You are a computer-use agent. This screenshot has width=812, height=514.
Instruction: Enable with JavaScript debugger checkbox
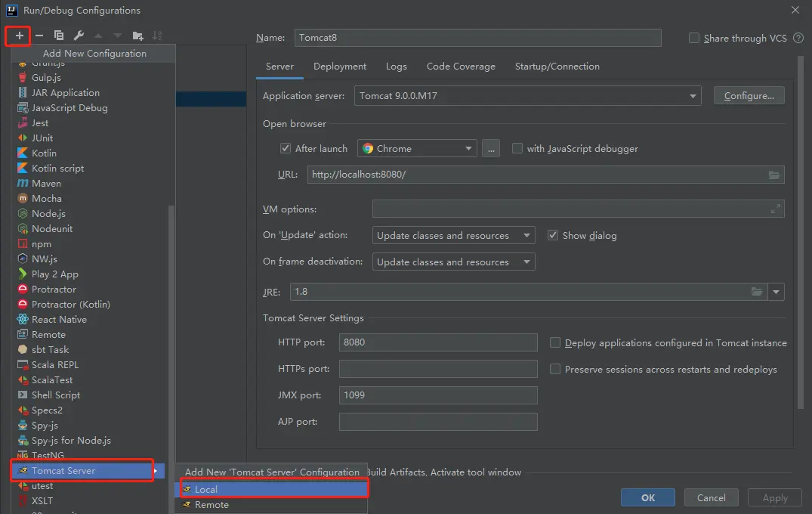(517, 148)
